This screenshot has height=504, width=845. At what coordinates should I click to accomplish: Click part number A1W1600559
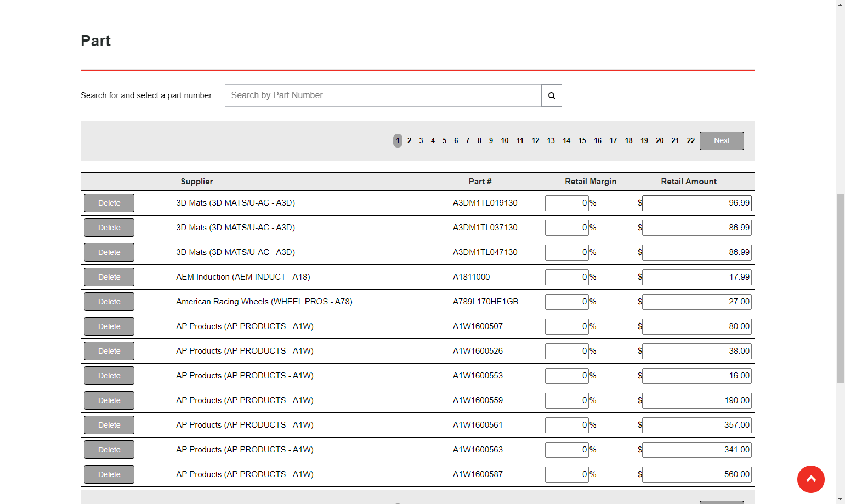[x=478, y=400]
